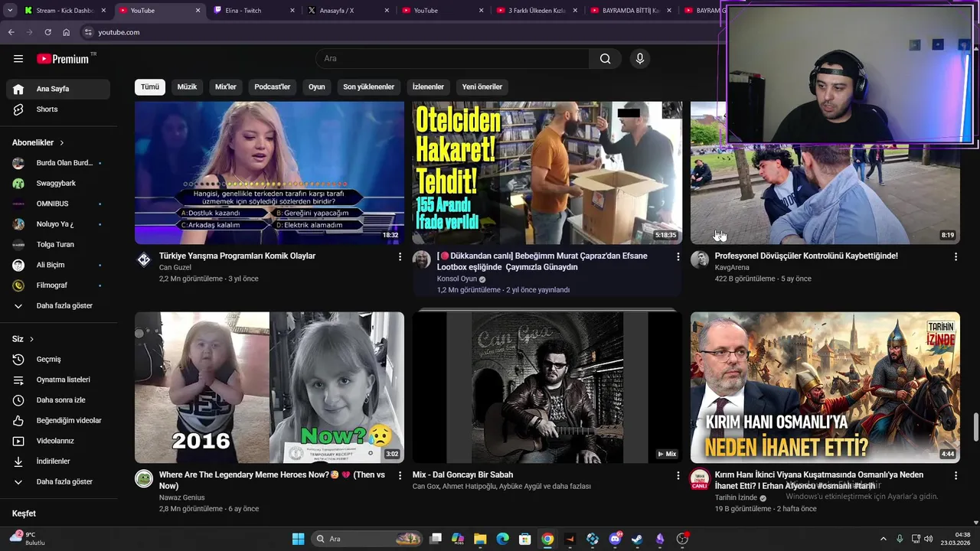
Task: Open Swaggybark channel subscription
Action: pos(58,184)
